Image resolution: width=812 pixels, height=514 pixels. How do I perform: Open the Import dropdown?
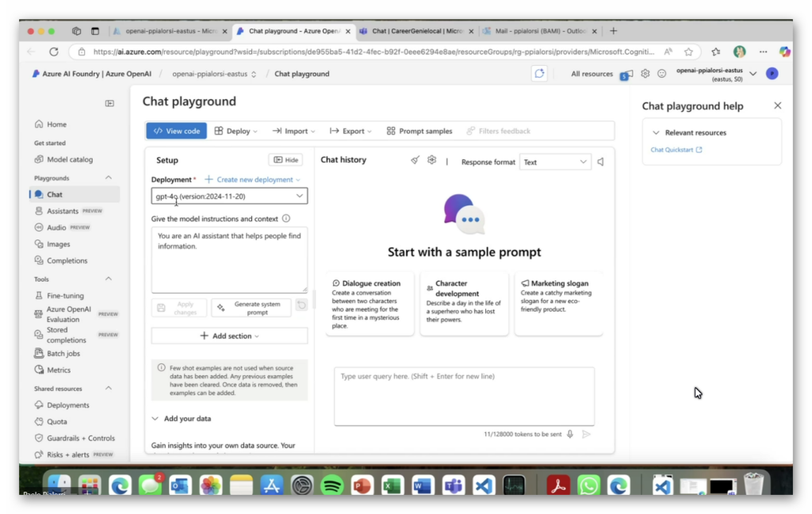293,131
